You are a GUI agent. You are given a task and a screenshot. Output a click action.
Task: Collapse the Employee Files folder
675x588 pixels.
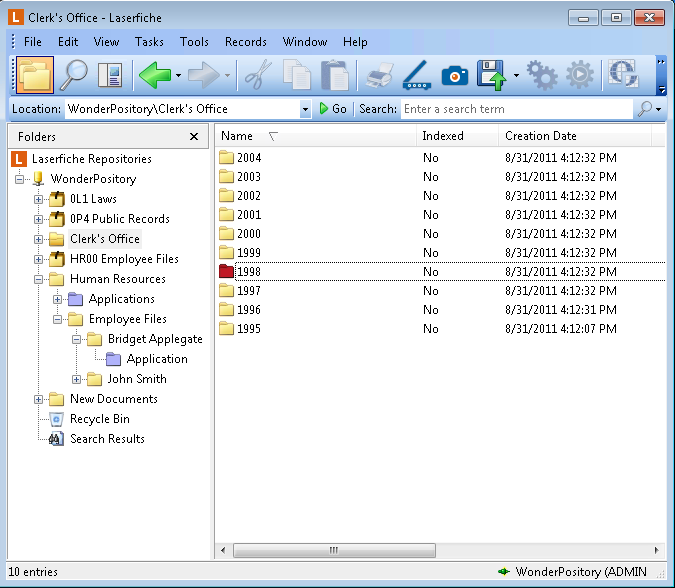point(57,319)
